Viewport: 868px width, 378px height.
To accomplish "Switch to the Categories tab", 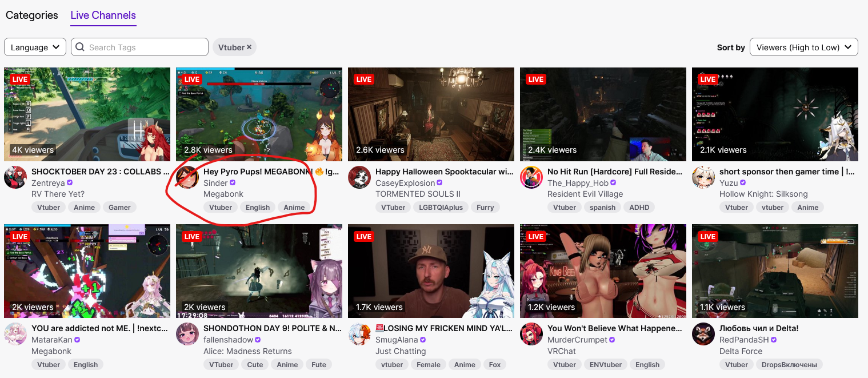I will [32, 15].
